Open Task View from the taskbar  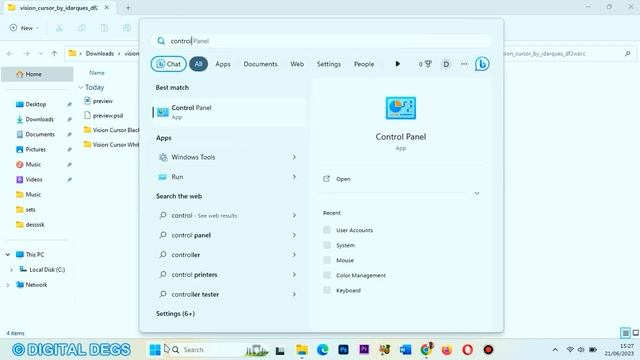[x=280, y=350]
